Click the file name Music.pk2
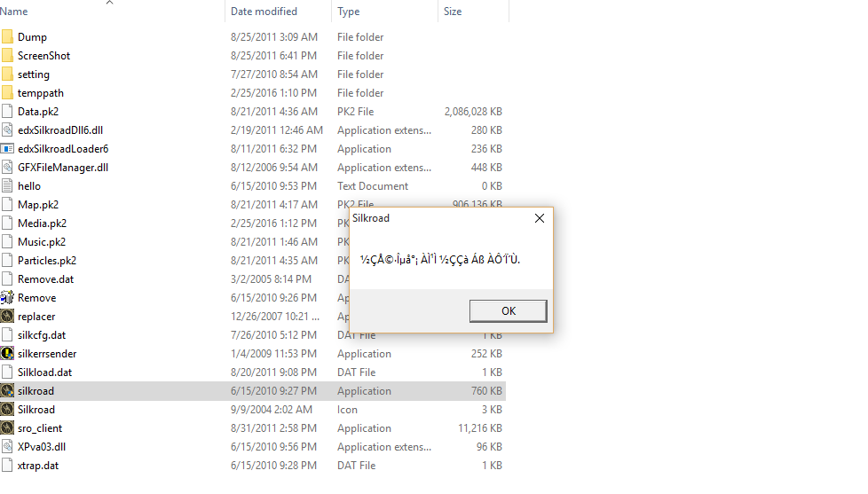The width and height of the screenshot is (868, 494). pos(42,242)
